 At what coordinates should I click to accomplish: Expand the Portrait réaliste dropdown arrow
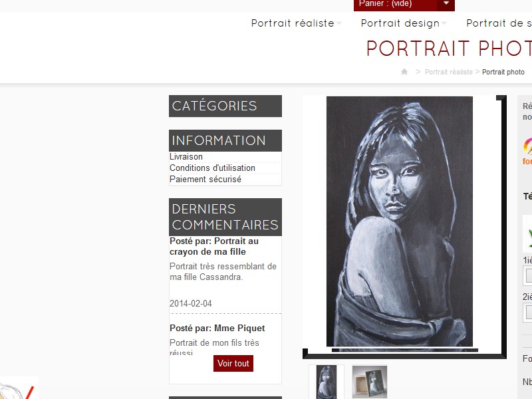pyautogui.click(x=339, y=24)
